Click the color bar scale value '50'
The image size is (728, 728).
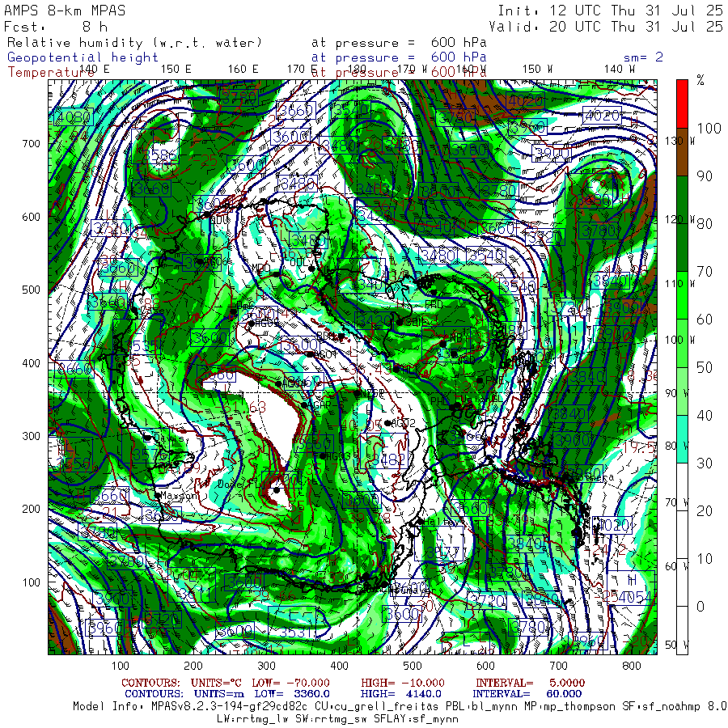(705, 367)
